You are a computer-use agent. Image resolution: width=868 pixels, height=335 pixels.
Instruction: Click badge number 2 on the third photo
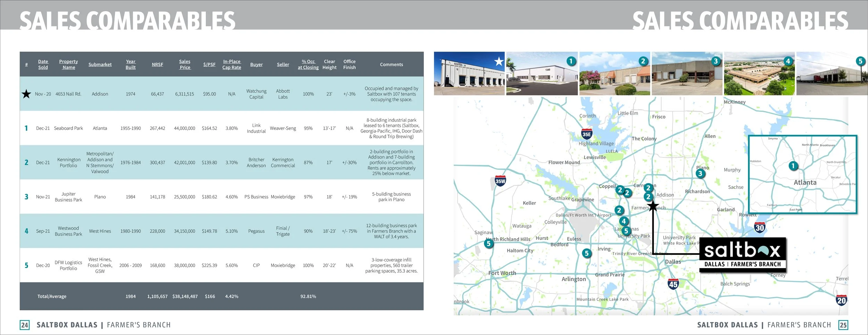(643, 61)
